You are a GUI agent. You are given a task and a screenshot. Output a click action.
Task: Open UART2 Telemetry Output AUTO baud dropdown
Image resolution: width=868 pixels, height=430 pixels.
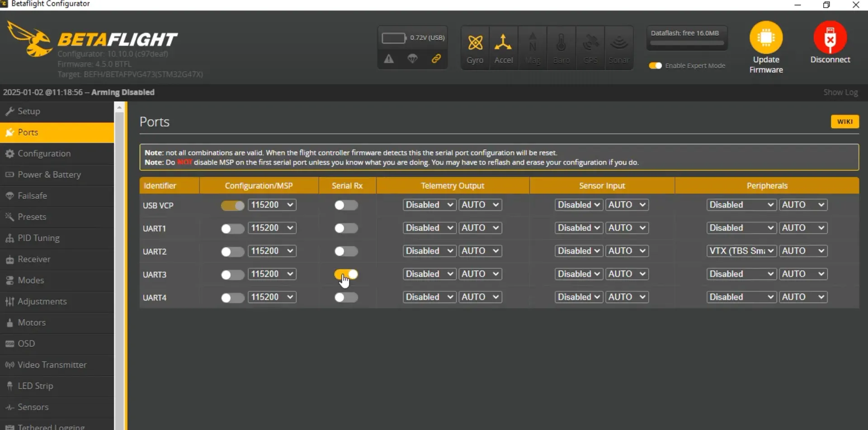point(480,251)
